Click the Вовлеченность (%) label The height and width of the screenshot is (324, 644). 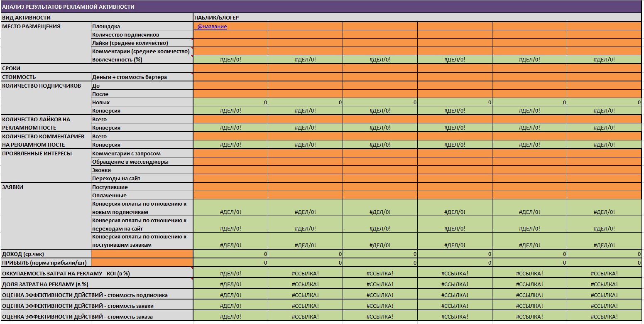point(142,59)
